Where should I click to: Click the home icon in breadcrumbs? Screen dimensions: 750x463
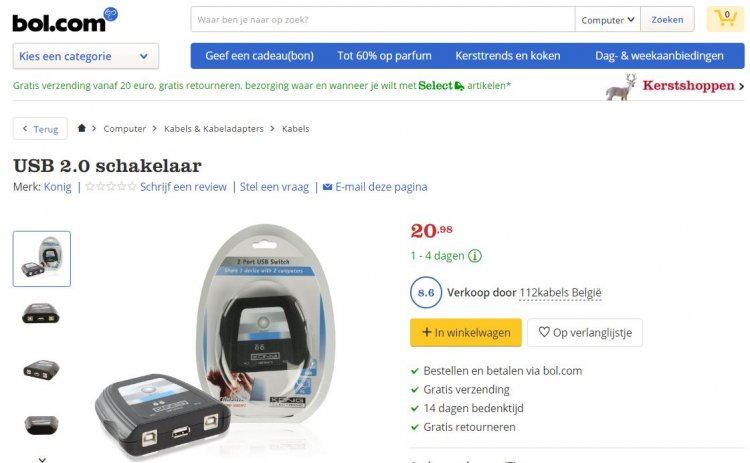82,128
